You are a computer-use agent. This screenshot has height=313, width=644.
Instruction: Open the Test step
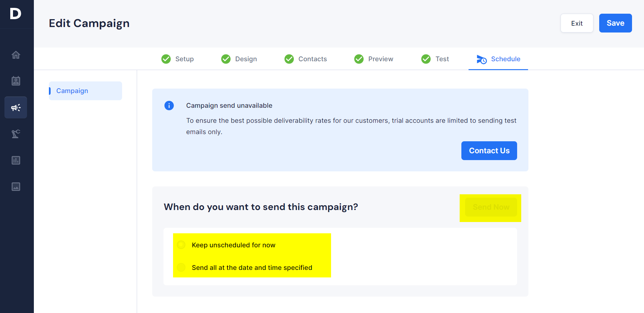click(435, 59)
